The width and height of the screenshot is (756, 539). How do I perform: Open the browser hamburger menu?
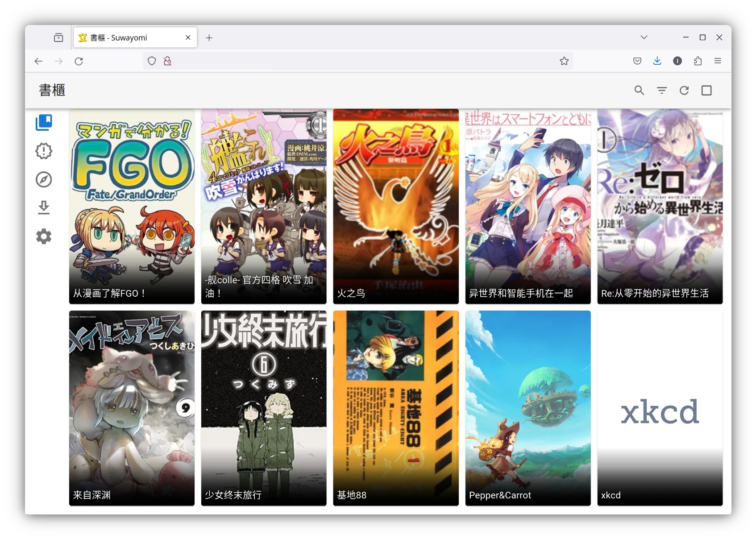pos(718,61)
